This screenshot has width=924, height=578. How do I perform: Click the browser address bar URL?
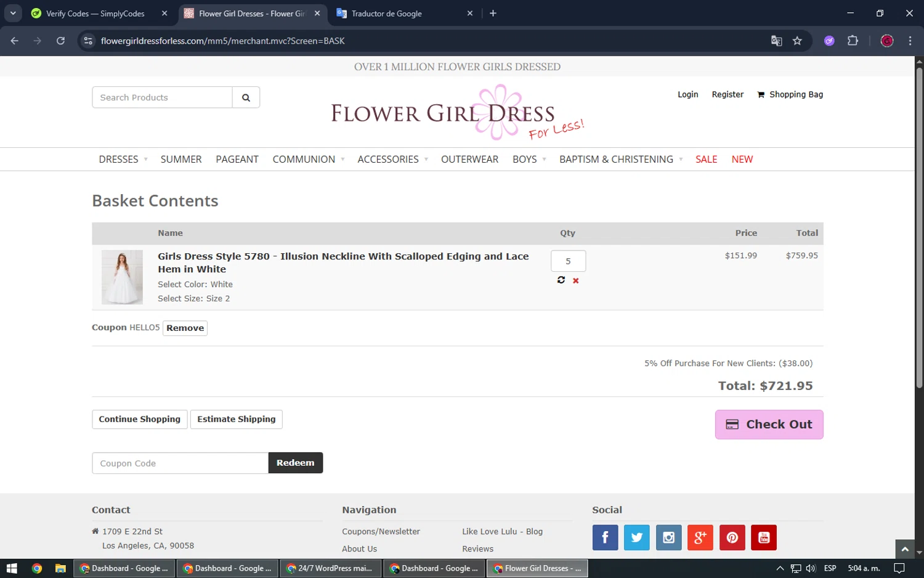click(222, 41)
